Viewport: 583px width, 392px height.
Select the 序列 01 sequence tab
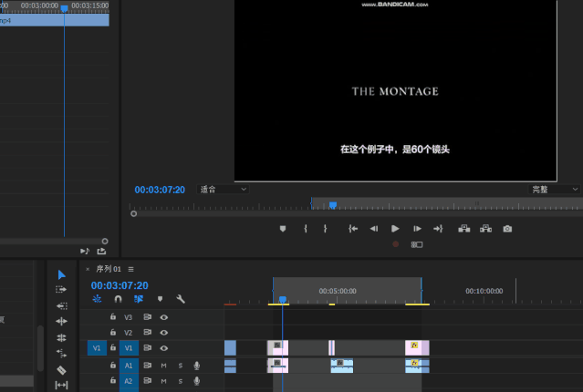click(x=109, y=269)
